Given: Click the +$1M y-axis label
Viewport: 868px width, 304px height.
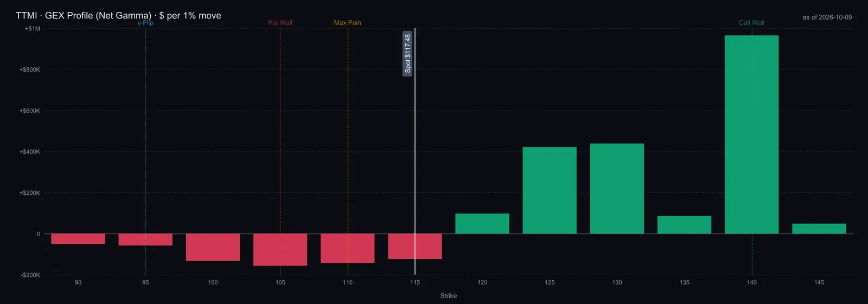Looking at the screenshot, I should pyautogui.click(x=33, y=28).
